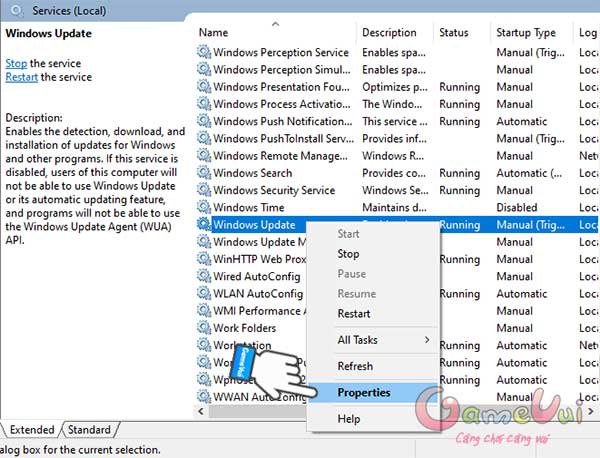
Task: Click gear icon of Windows Perception Service
Action: (204, 52)
